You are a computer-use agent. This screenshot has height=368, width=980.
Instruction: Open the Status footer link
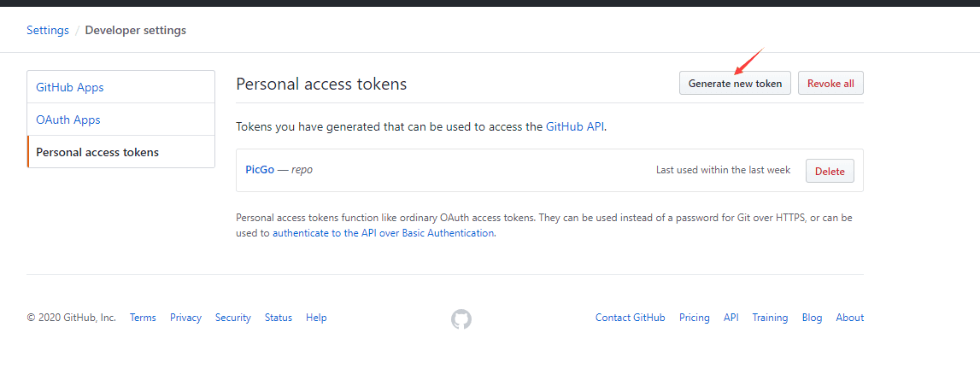pos(279,318)
